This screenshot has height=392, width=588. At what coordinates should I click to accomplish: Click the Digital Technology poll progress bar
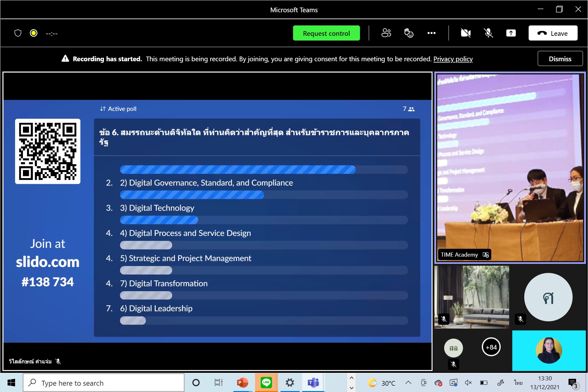tap(264, 220)
